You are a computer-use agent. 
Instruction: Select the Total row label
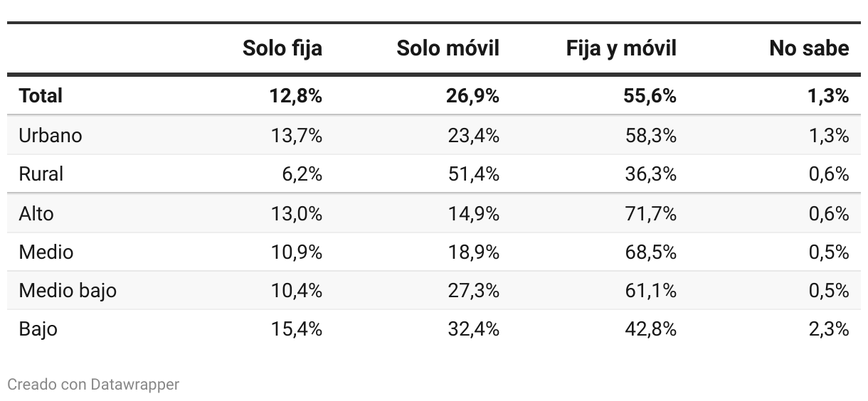41,95
